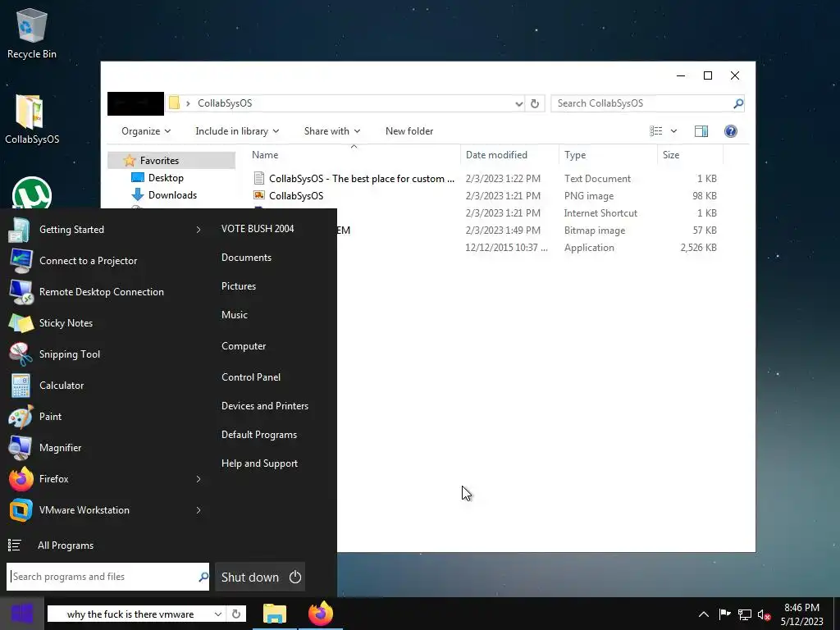The height and width of the screenshot is (630, 840).
Task: Expand the Firefox jump list arrow
Action: [x=199, y=479]
